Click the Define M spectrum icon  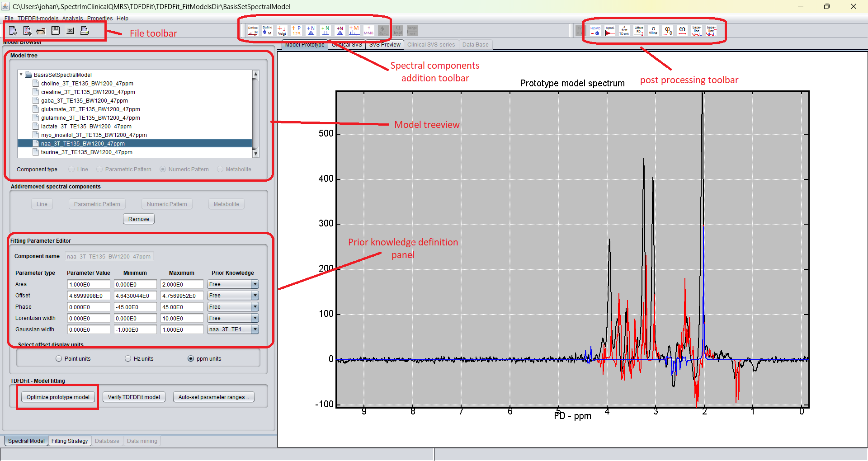coord(253,31)
